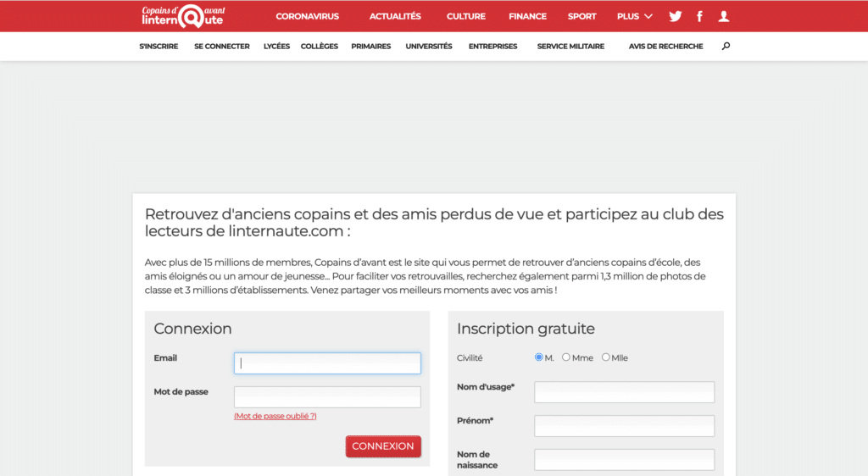This screenshot has width=868, height=476.
Task: Expand the PLUS dropdown menu
Action: (634, 17)
